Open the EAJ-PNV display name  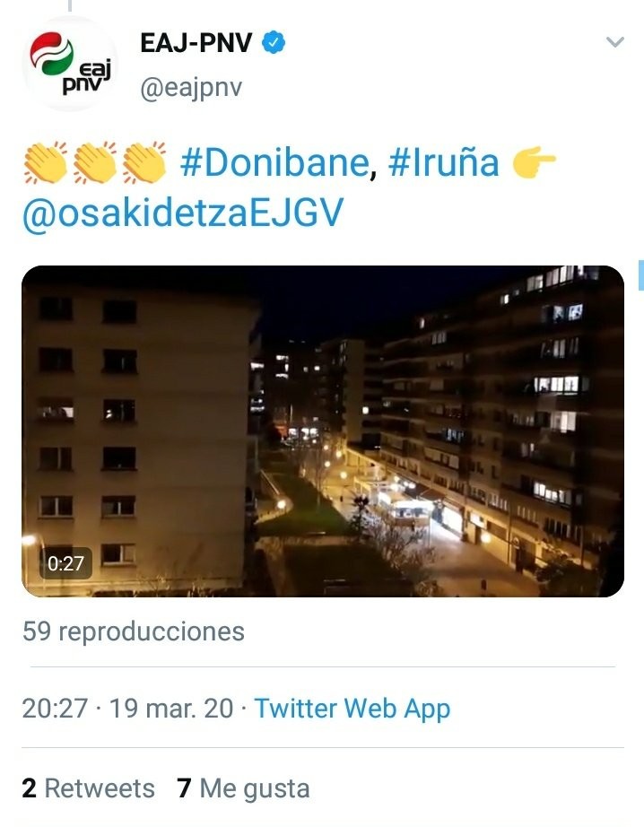(196, 43)
